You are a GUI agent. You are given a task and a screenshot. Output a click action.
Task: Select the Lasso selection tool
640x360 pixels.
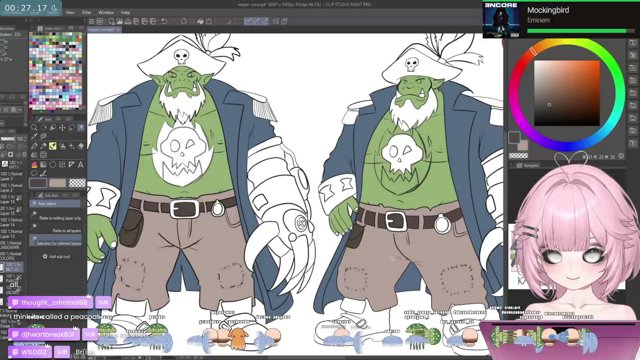click(71, 127)
